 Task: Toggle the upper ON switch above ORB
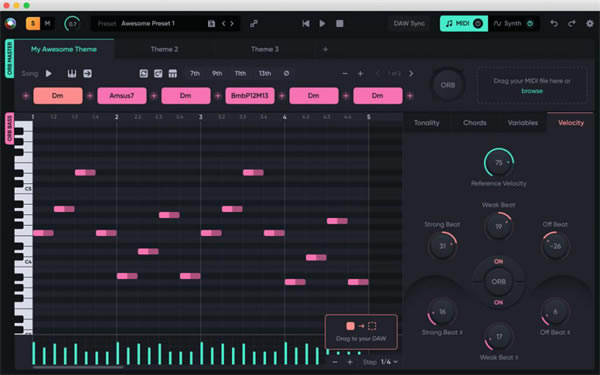pyautogui.click(x=498, y=262)
